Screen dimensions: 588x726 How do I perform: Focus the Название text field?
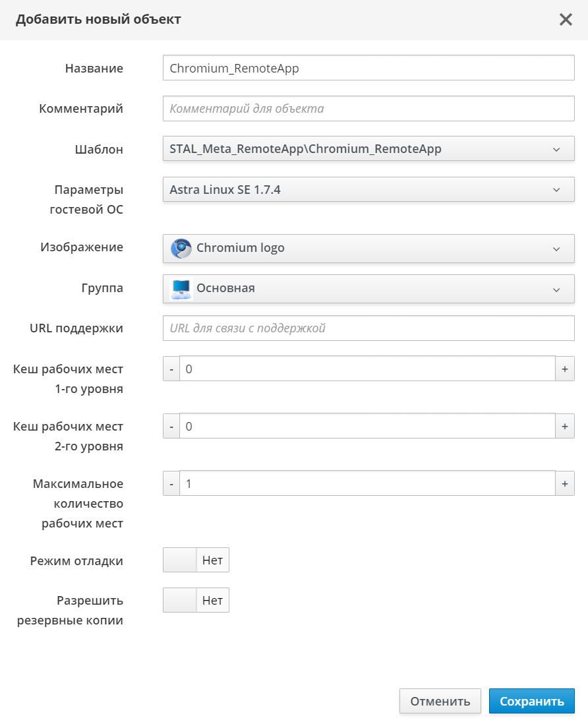coord(368,68)
